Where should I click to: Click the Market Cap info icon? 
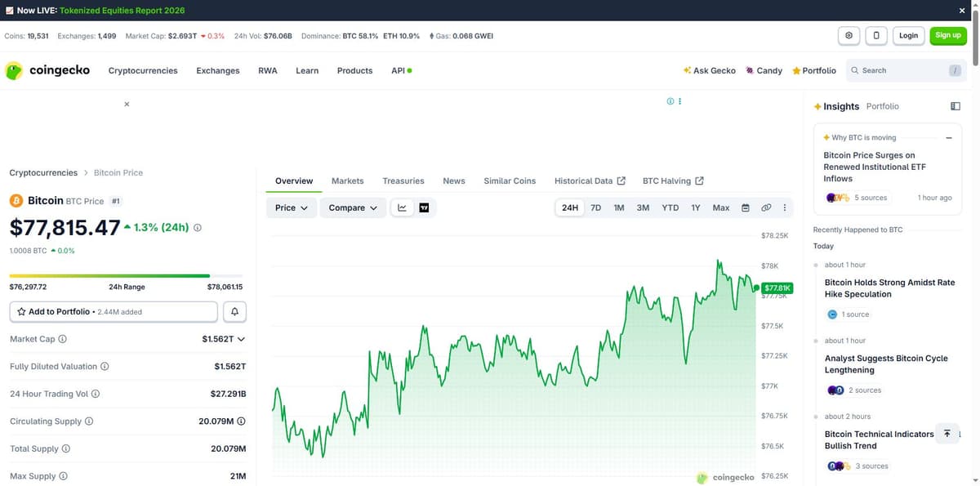(x=63, y=339)
